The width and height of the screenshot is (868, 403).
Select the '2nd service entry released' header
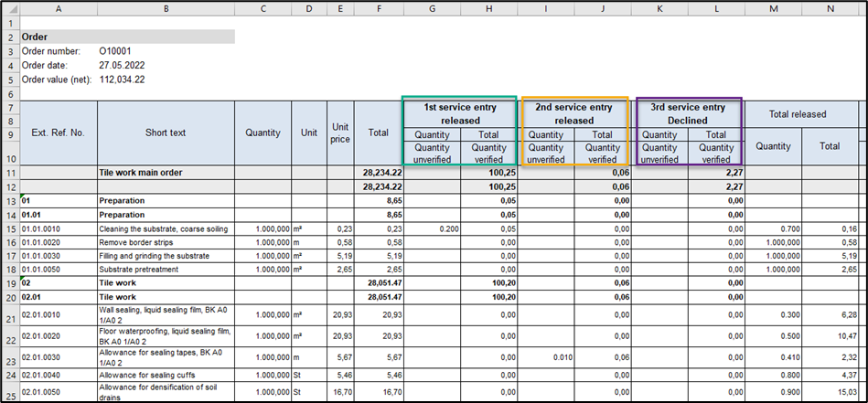[573, 113]
